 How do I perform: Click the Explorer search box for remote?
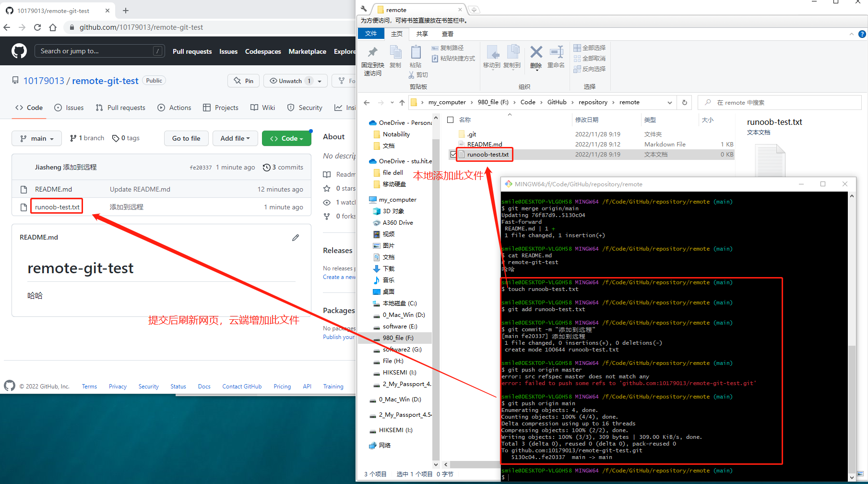click(x=780, y=102)
